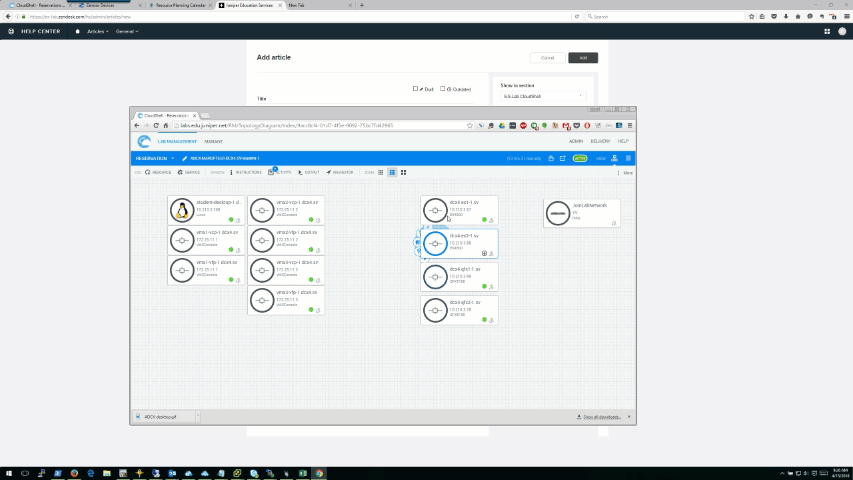This screenshot has width=853, height=480.
Task: Open the Resource panel in toolbar
Action: (x=159, y=172)
